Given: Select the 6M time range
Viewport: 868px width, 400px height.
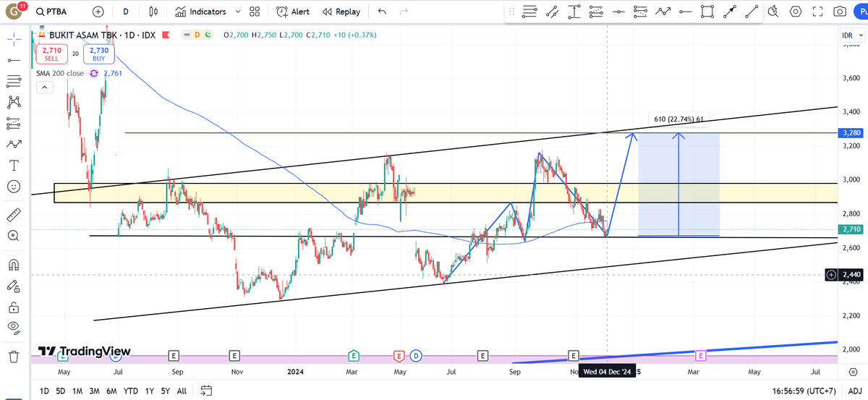Looking at the screenshot, I should coord(111,391).
